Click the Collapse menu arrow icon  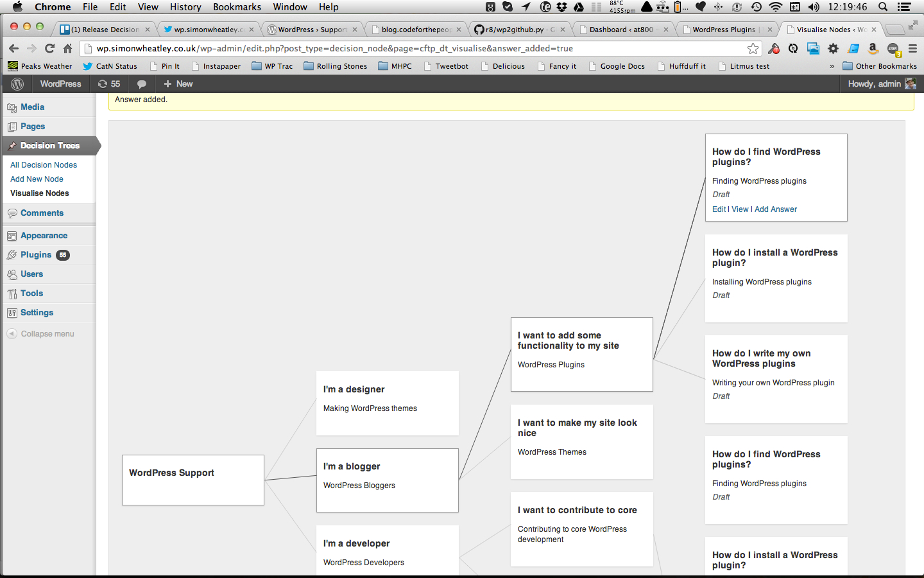tap(12, 333)
